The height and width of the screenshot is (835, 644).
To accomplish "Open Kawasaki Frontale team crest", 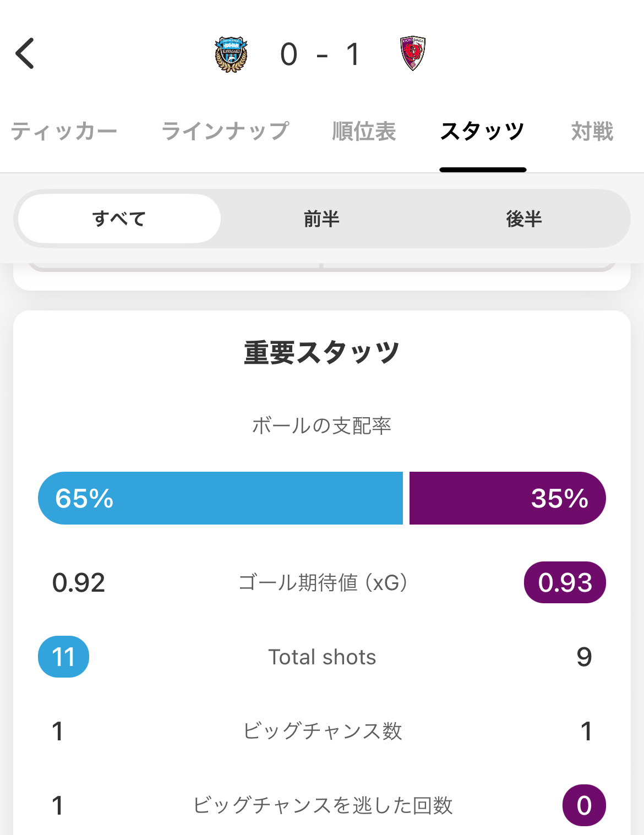I will pyautogui.click(x=231, y=54).
